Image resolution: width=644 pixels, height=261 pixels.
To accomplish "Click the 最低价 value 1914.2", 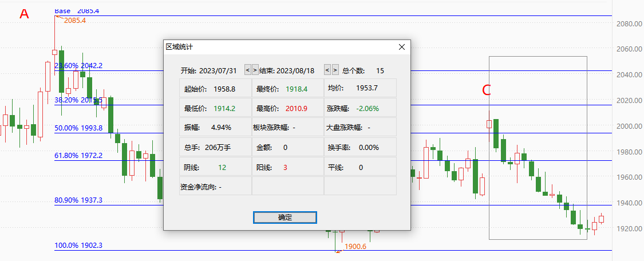I will pos(224,109).
